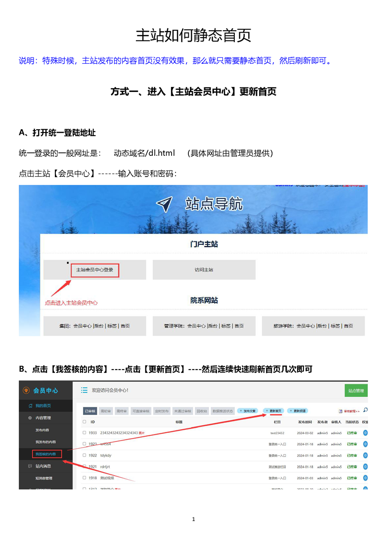Click the navigation arrow icon beside 站点导航
Image resolution: width=392 pixels, height=555 pixels.
(165, 204)
